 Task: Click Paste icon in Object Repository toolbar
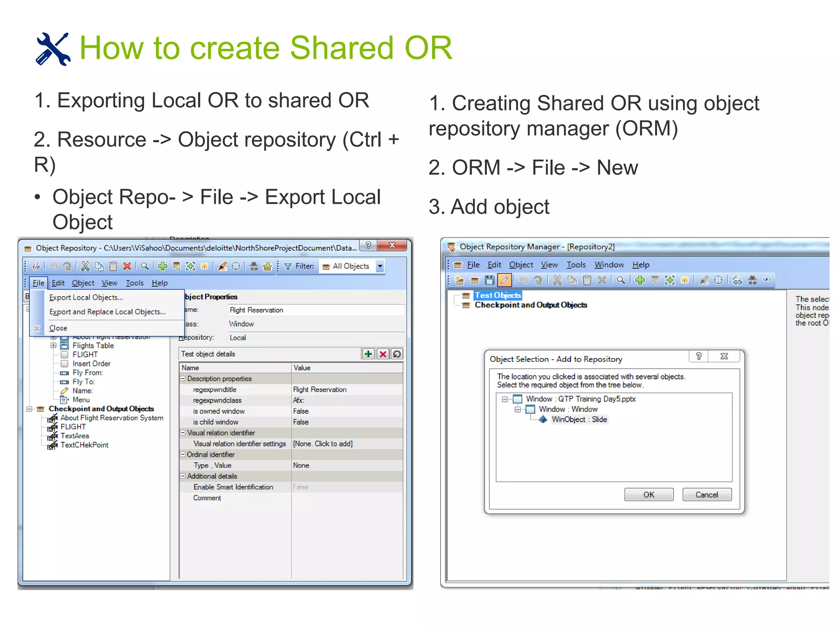(x=113, y=266)
